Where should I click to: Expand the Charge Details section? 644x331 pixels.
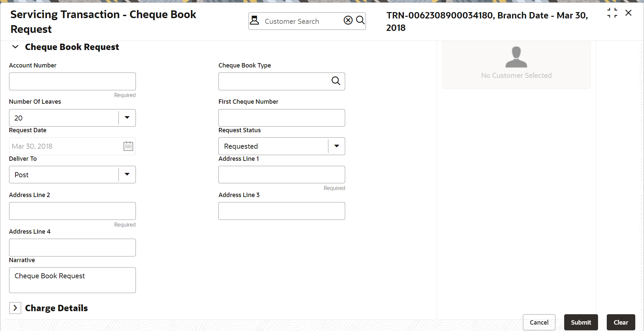15,308
